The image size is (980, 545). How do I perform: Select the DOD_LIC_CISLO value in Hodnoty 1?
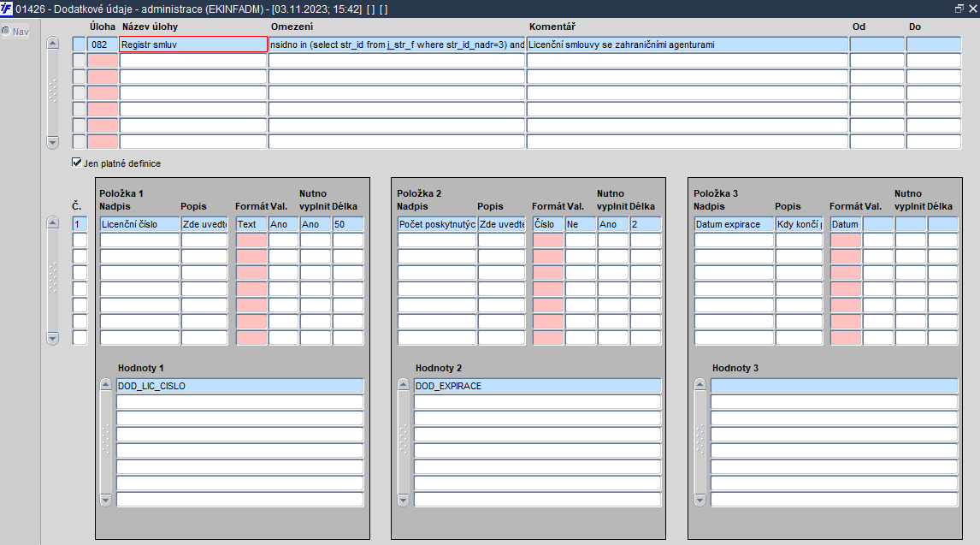240,386
